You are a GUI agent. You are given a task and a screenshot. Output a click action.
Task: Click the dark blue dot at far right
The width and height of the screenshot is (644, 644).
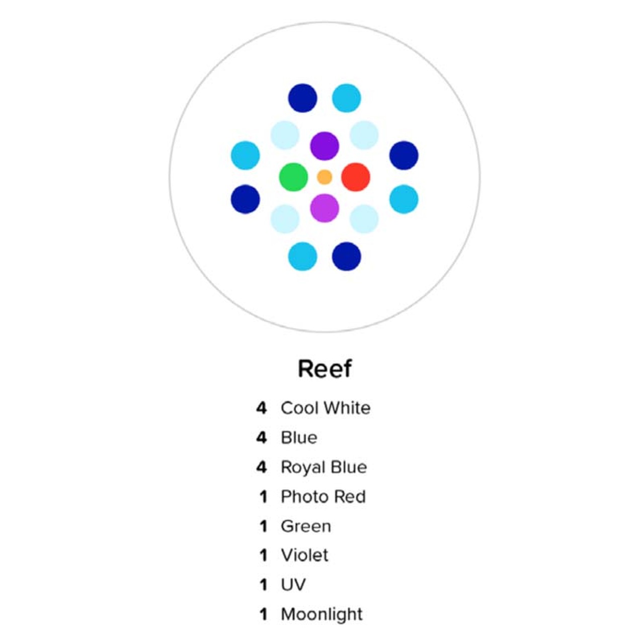(404, 155)
